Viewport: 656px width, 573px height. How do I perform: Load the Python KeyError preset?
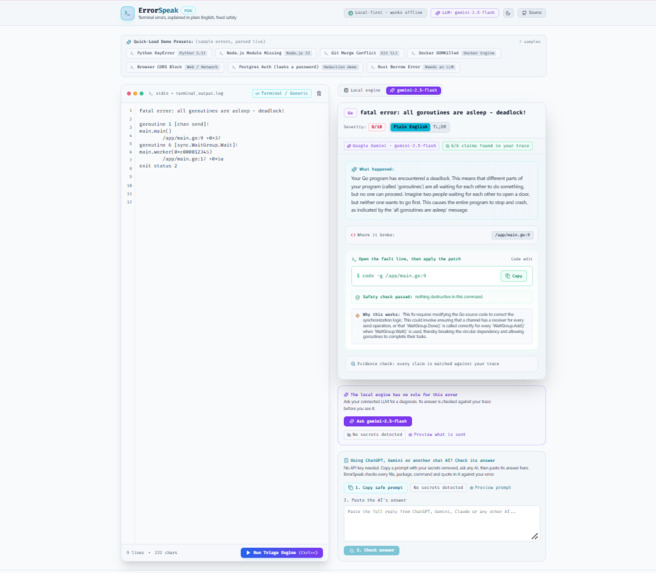(x=169, y=53)
